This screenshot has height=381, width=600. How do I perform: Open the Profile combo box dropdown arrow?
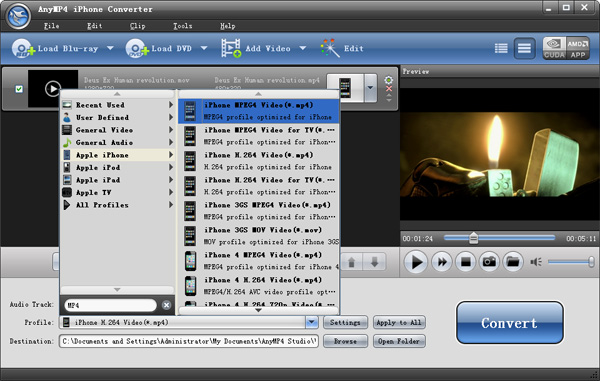click(x=312, y=322)
